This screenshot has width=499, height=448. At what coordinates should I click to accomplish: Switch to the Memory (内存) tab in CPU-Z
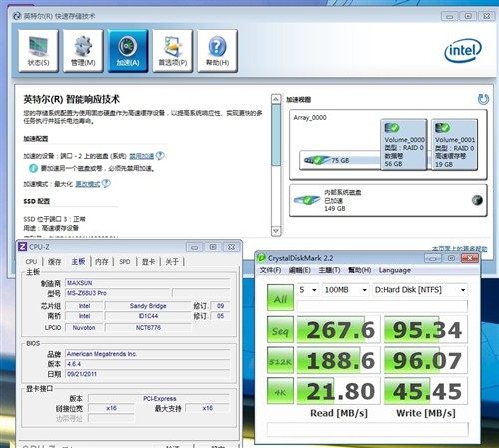(102, 262)
